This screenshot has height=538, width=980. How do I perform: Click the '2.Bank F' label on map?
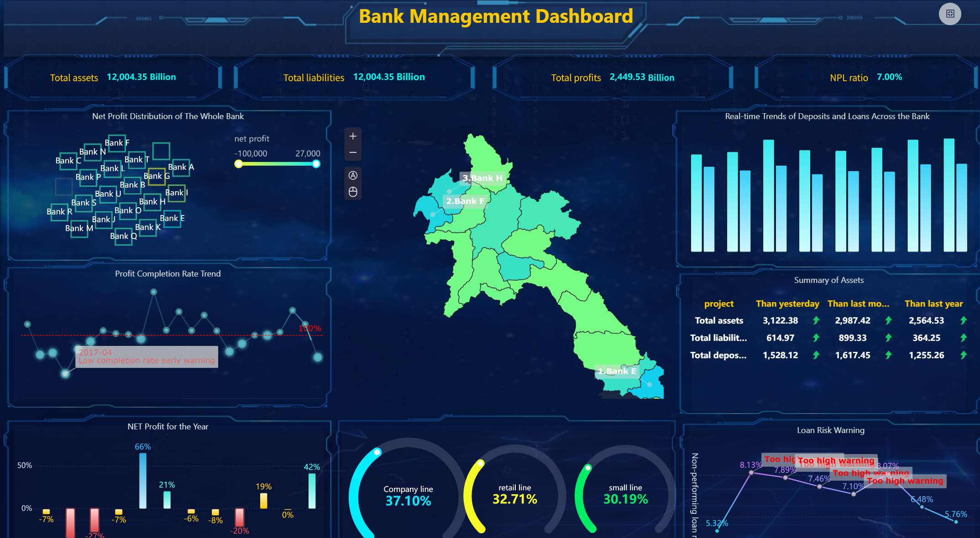[465, 201]
